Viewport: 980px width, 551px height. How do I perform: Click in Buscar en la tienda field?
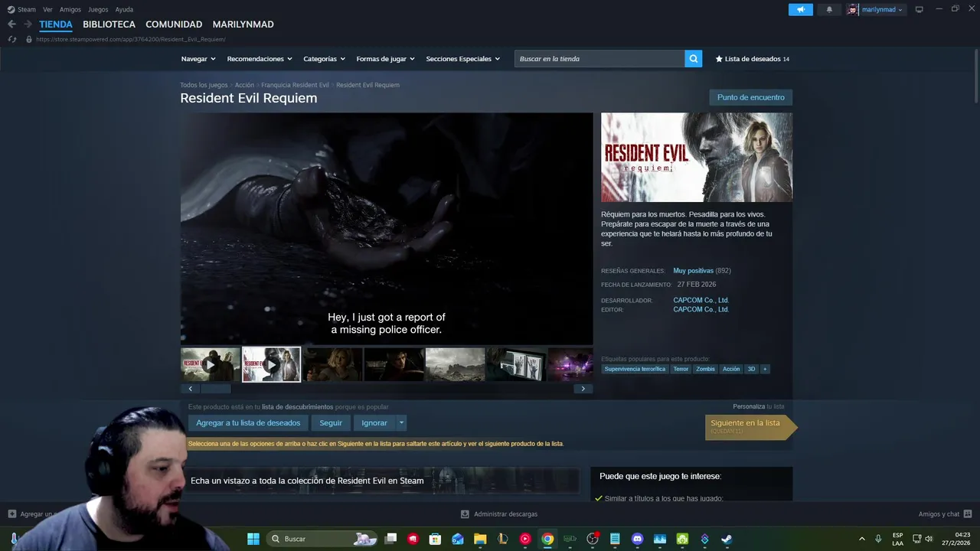pyautogui.click(x=599, y=59)
